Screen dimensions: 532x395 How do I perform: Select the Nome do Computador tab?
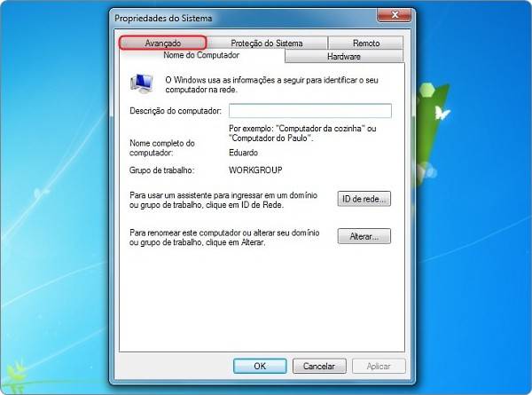[x=201, y=55]
